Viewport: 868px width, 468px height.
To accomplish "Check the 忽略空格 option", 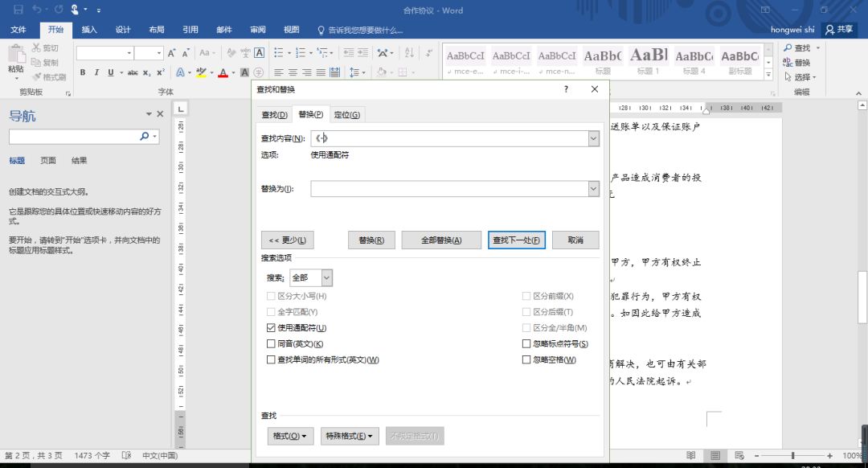I will 528,359.
